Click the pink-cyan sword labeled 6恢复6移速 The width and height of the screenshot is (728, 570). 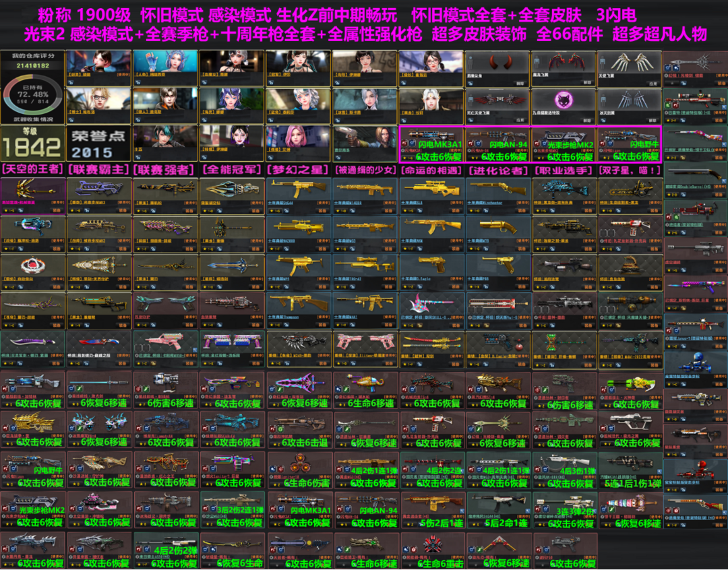tap(299, 383)
